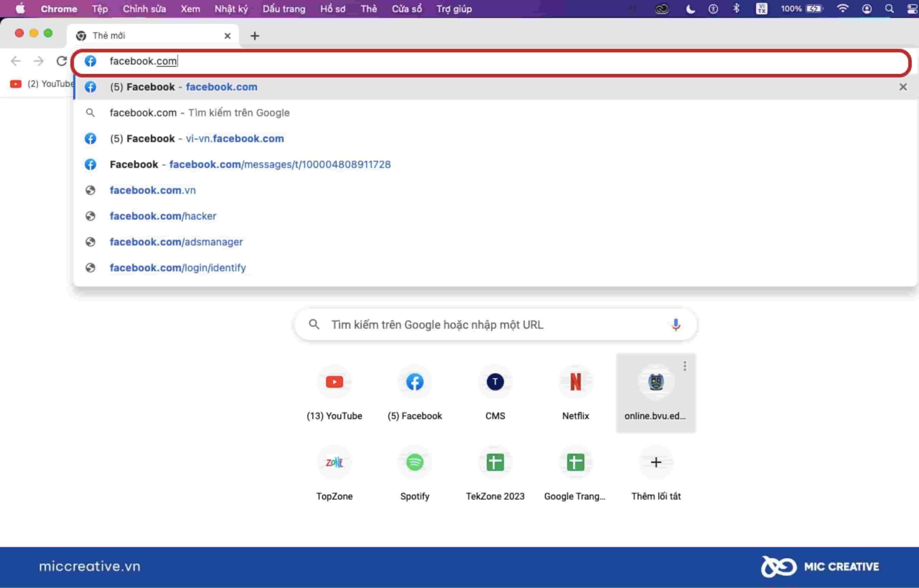919x588 pixels.
Task: Search Google for facebook.com suggestion
Action: tap(496, 113)
